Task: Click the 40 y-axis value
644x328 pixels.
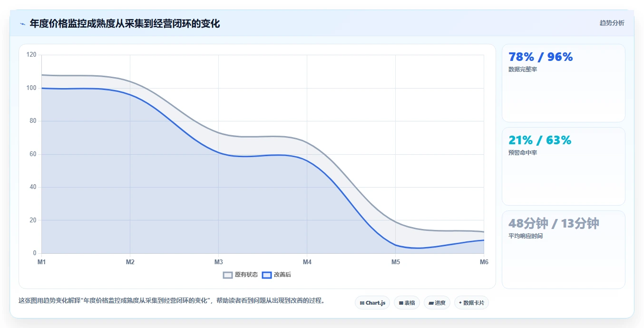Action: pyautogui.click(x=33, y=187)
